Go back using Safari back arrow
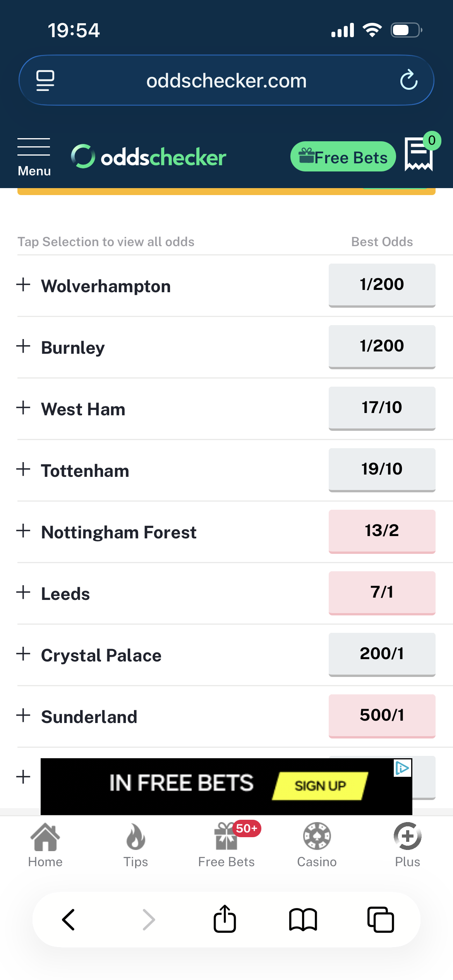Screen dimensions: 453x980 69,919
